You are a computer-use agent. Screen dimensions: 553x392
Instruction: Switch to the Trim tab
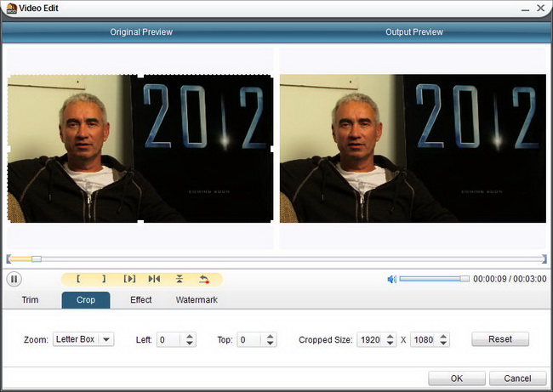pyautogui.click(x=30, y=300)
